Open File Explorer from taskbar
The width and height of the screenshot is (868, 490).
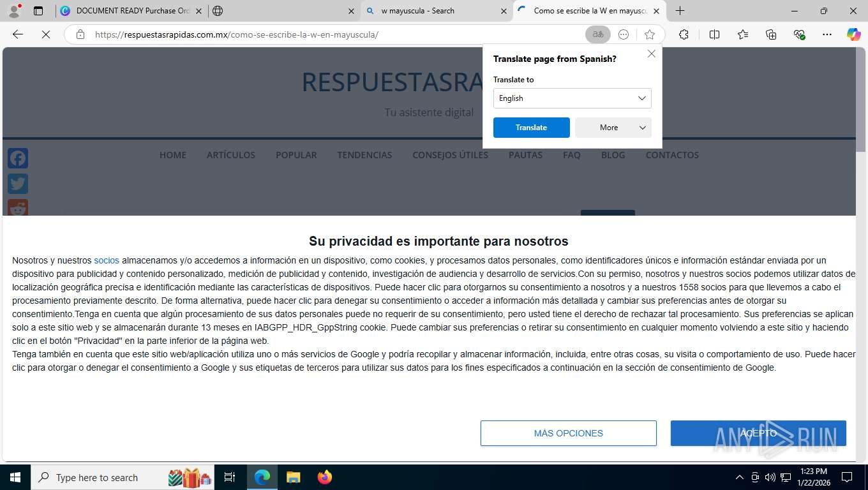click(x=294, y=477)
